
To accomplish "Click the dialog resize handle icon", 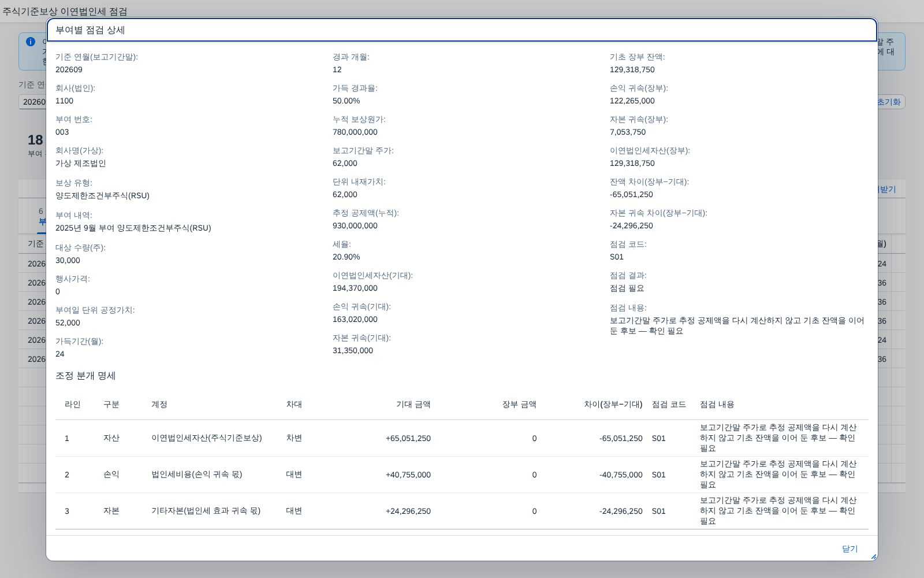I will [x=873, y=557].
